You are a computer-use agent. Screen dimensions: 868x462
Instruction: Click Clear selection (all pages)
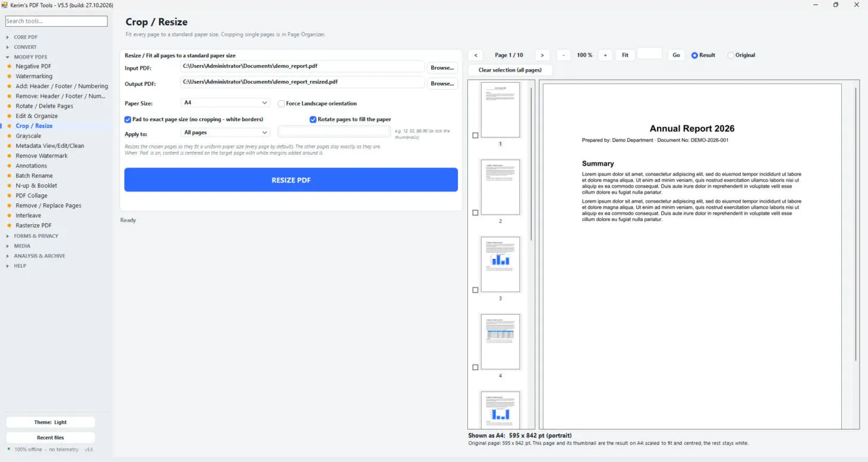tap(510, 70)
